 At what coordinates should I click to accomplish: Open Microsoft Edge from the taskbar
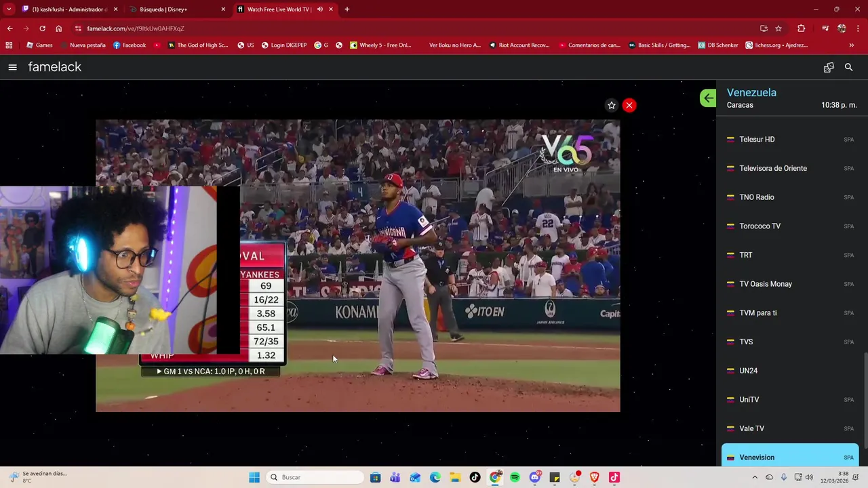tap(435, 477)
